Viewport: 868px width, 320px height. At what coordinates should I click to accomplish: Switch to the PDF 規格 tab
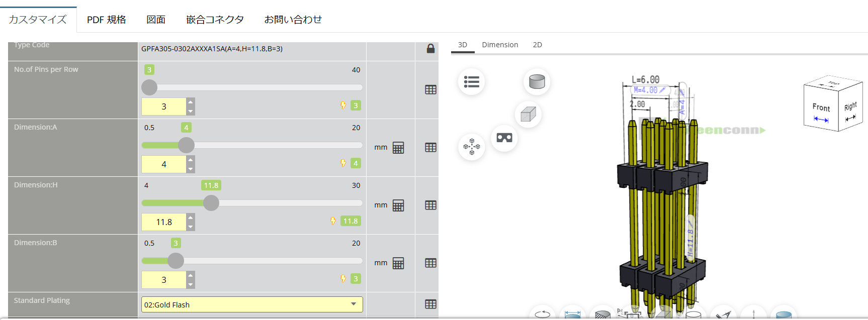[x=106, y=20]
